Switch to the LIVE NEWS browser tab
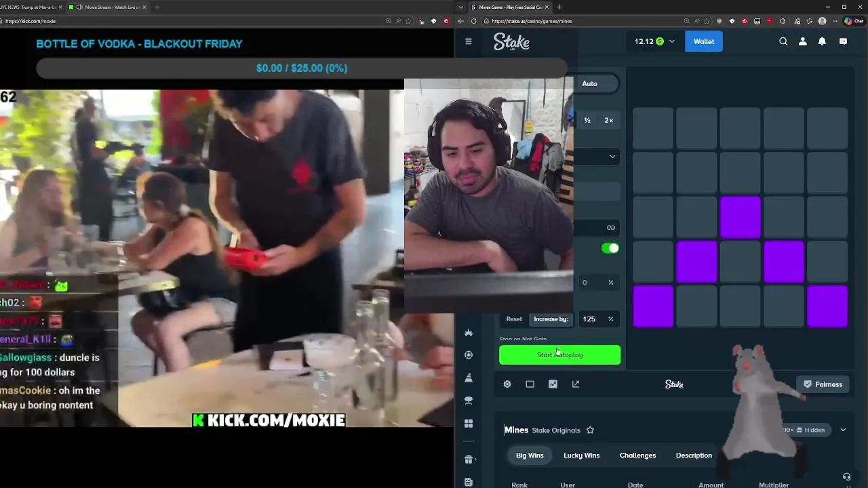The image size is (868, 488). click(30, 7)
